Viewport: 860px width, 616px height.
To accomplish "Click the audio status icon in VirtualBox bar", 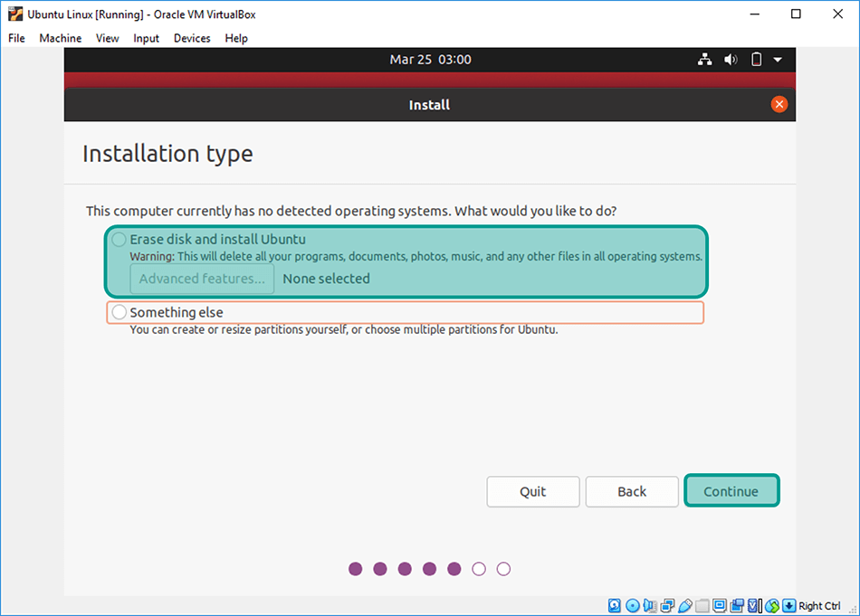I will [x=650, y=605].
